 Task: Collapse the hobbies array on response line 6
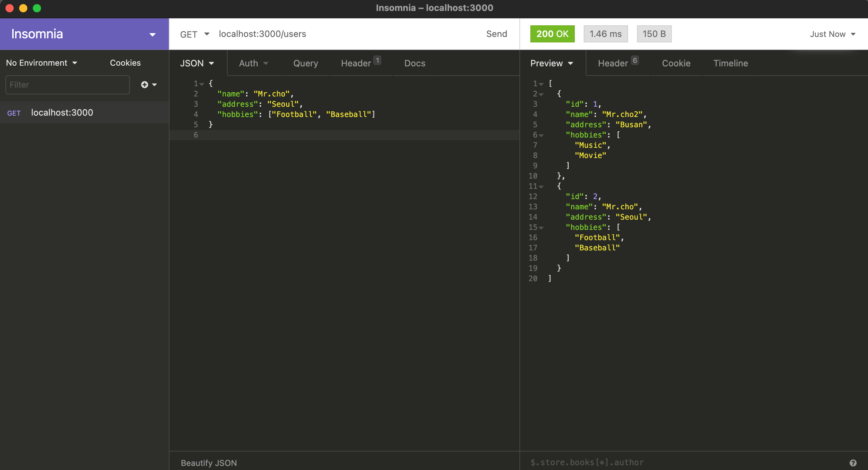541,135
